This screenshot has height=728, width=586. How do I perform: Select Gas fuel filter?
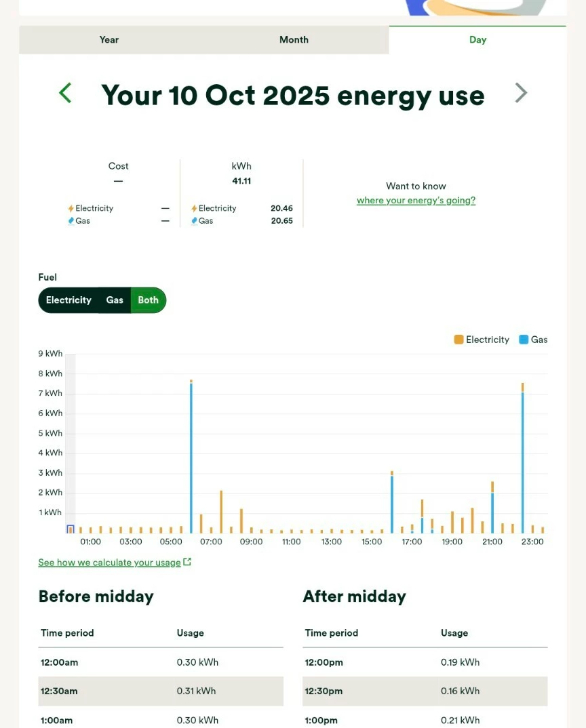pyautogui.click(x=115, y=300)
